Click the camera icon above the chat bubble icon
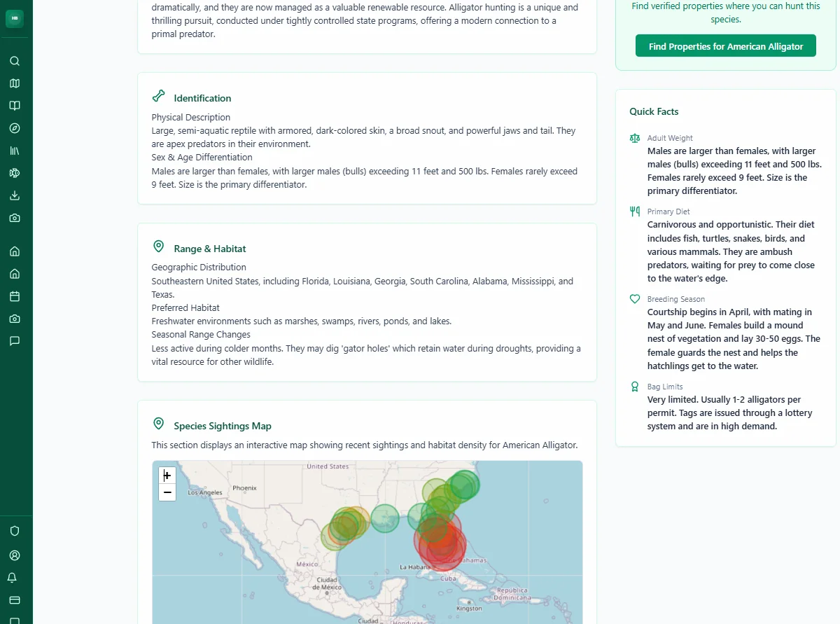Viewport: 840px width, 624px height. tap(15, 319)
